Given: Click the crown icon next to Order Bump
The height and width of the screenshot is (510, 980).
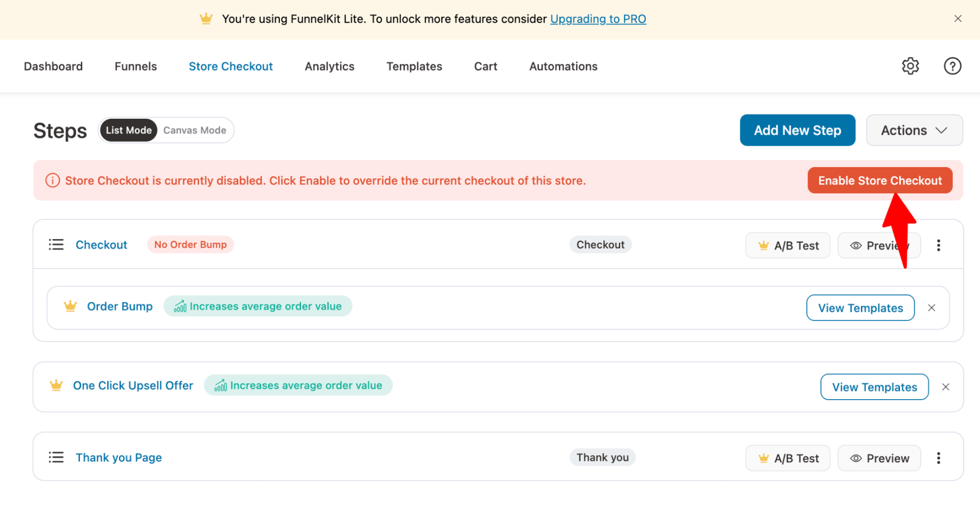Looking at the screenshot, I should 70,306.
